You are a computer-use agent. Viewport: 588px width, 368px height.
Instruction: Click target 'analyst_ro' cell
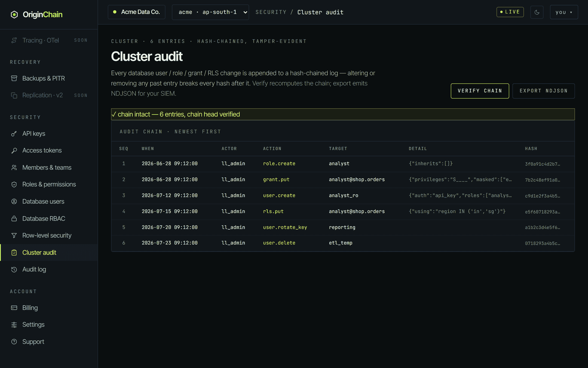344,195
